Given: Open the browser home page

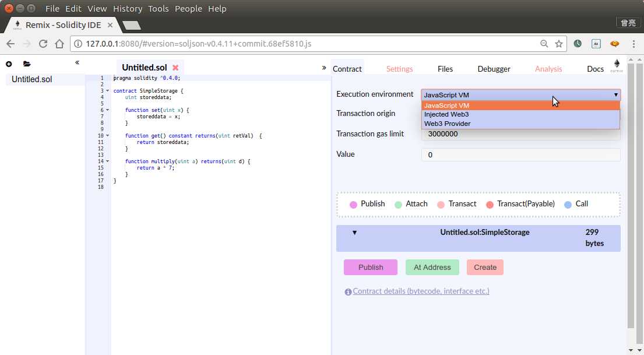Looking at the screenshot, I should point(59,44).
